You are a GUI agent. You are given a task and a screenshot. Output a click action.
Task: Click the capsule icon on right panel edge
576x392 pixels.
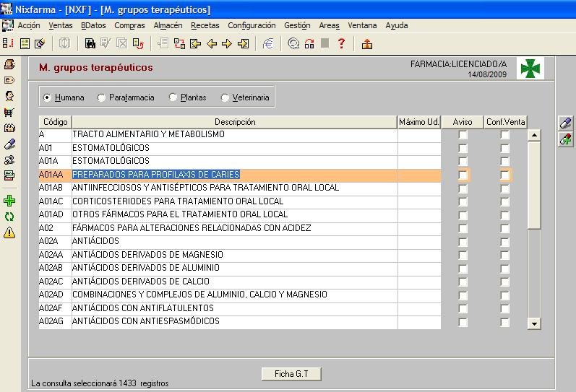(566, 123)
